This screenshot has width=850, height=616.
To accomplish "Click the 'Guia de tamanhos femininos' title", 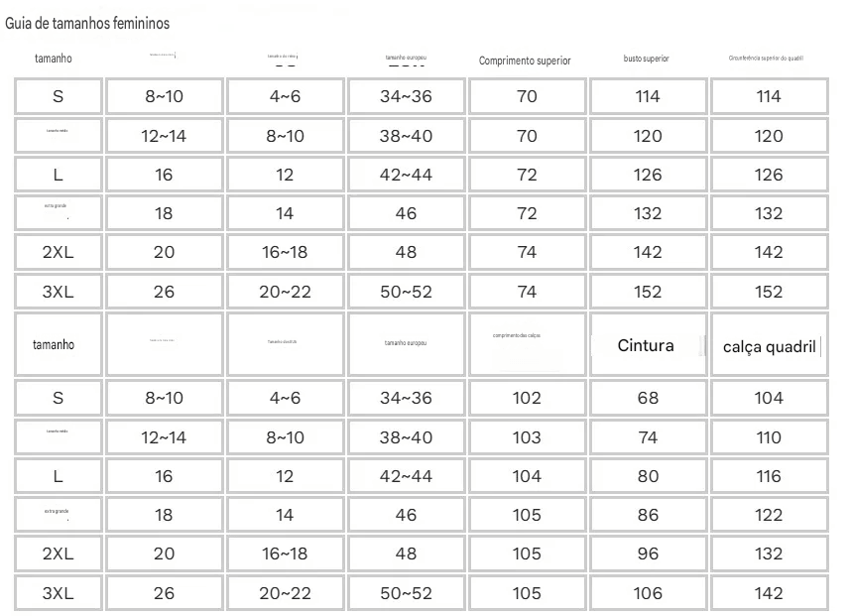I will [x=87, y=24].
